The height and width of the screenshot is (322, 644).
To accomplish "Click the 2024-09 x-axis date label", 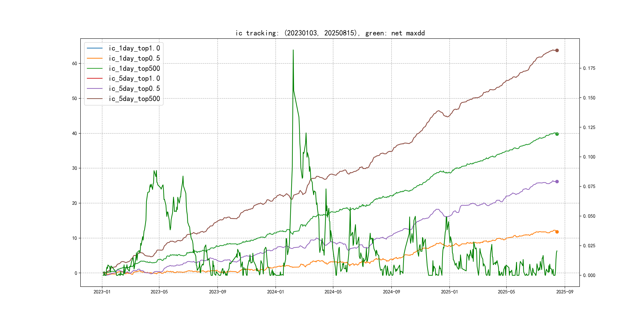I will point(391,292).
